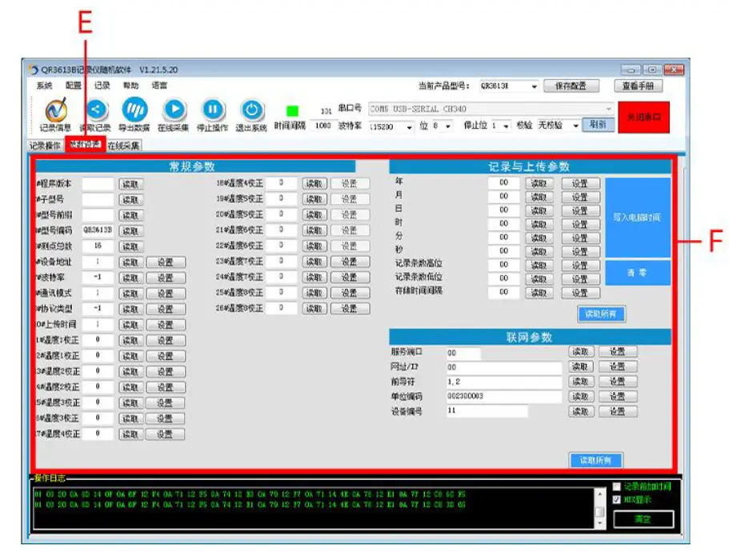Expand the 校验 无校验 dropdown

[575, 126]
